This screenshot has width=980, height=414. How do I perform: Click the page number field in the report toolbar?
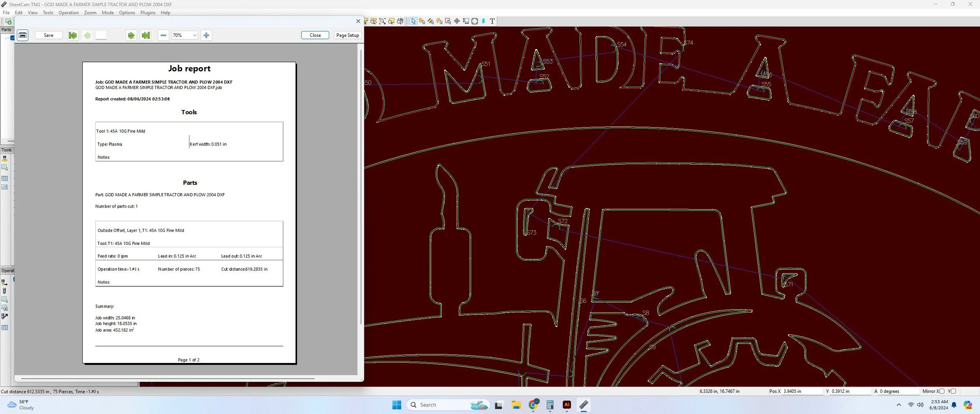101,35
